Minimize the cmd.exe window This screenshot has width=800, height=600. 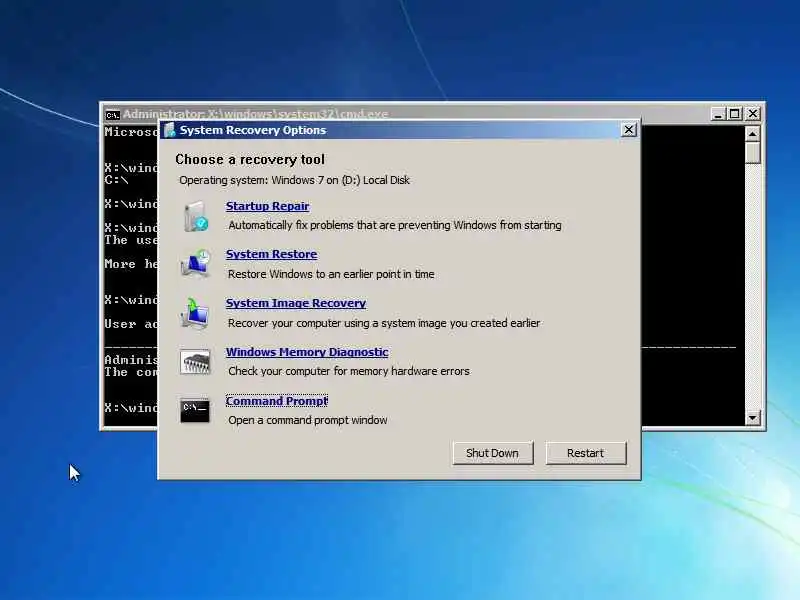point(718,114)
